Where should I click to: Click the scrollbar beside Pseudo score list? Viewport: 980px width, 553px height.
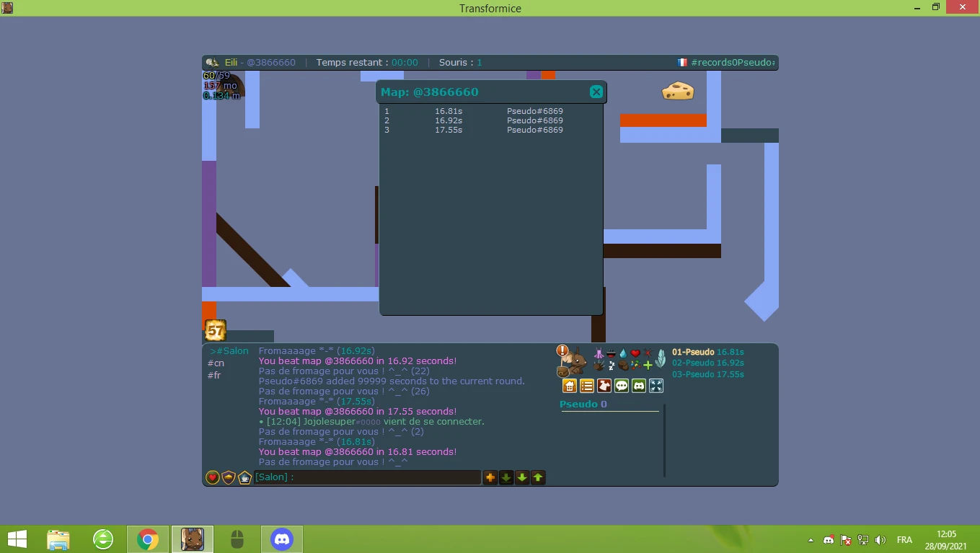pyautogui.click(x=665, y=441)
